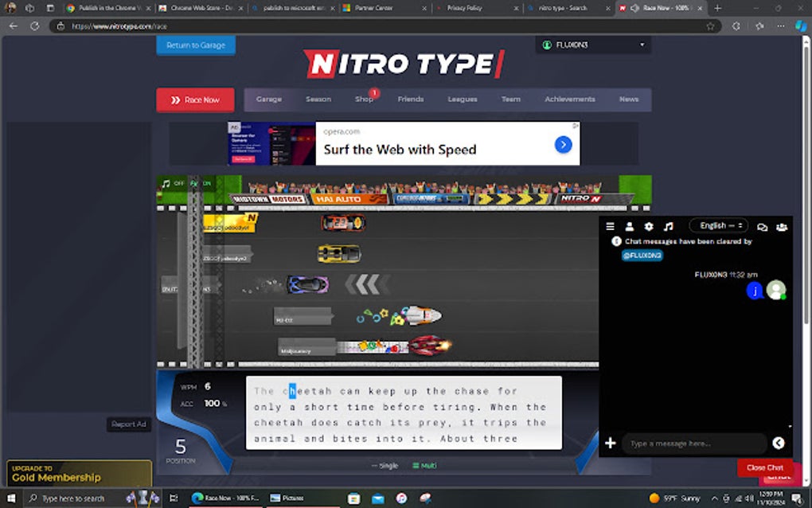This screenshot has height=508, width=812.
Task: Open the Achievements menu item
Action: coord(569,99)
